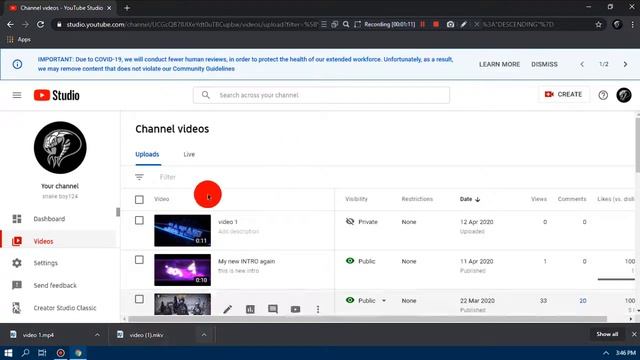Pause the screen recording
This screenshot has height=360, width=640.
pos(423,24)
